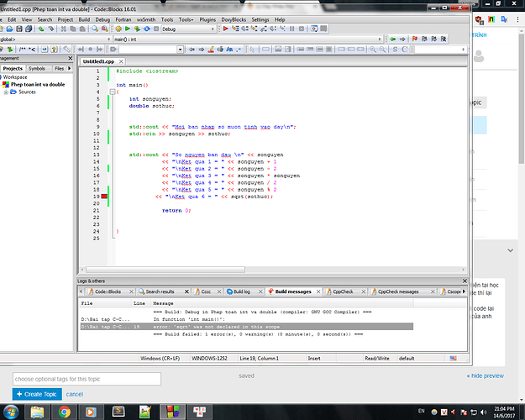Click the Save file toolbar icon

point(20,29)
